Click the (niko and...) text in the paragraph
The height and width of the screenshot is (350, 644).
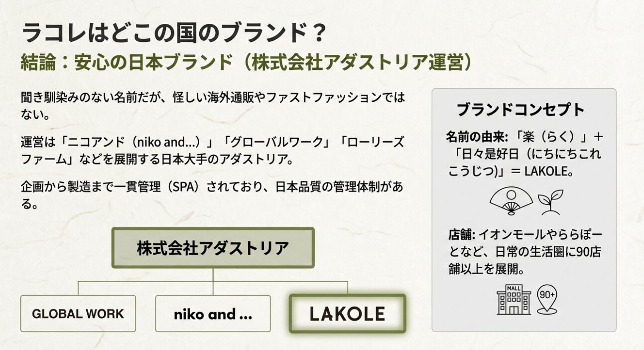171,142
